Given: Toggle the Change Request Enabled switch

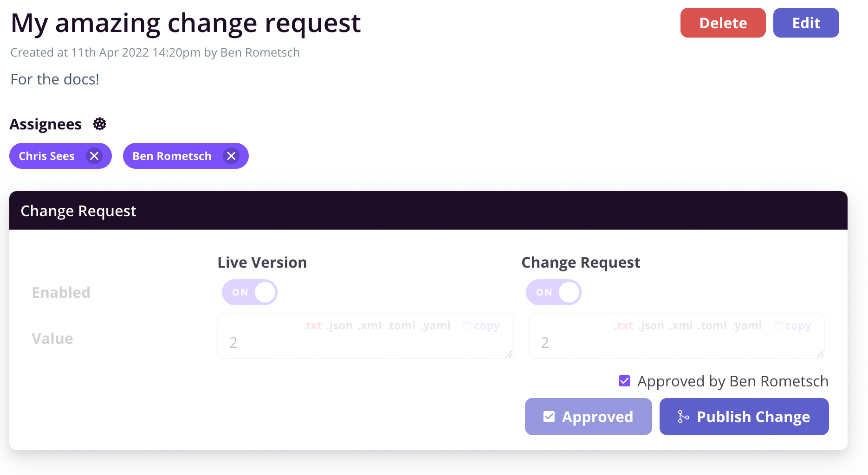Looking at the screenshot, I should pos(554,292).
